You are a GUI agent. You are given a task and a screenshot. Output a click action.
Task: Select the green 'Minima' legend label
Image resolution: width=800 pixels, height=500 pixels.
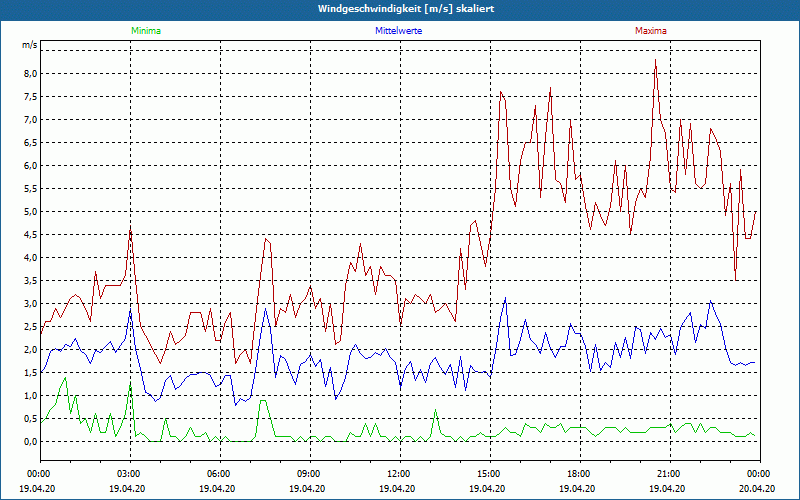146,31
